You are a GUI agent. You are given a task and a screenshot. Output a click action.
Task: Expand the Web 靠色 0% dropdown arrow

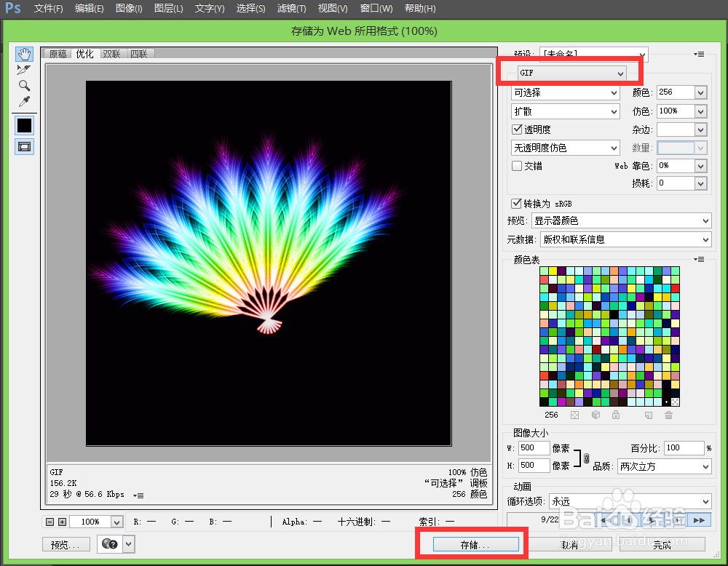point(700,166)
